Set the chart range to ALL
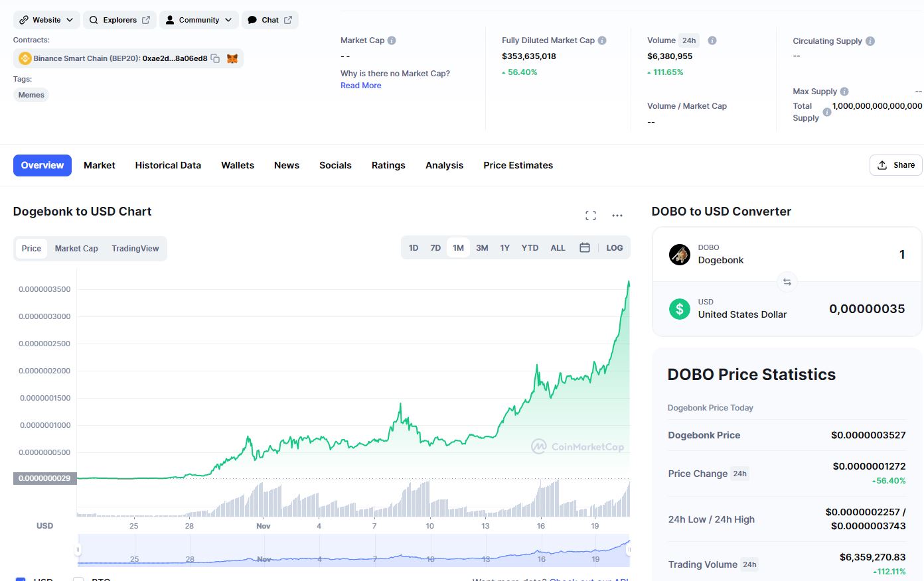The image size is (924, 581). [x=558, y=248]
